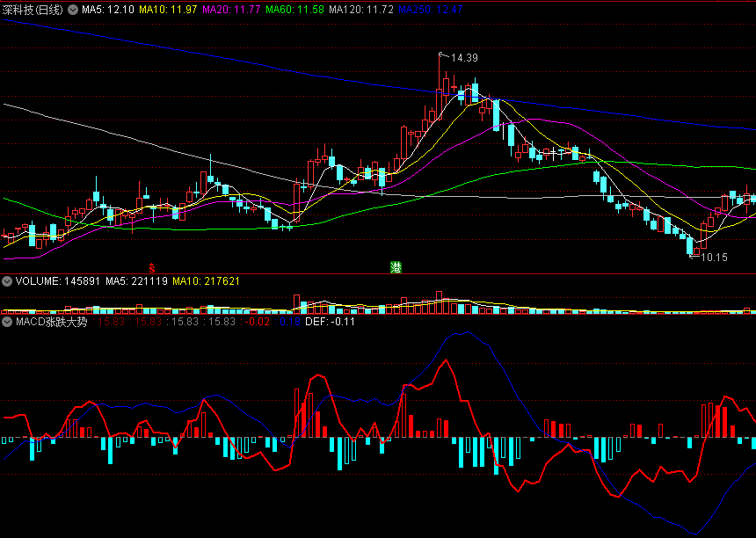
Task: Click the green 港 marker icon
Action: (x=396, y=267)
